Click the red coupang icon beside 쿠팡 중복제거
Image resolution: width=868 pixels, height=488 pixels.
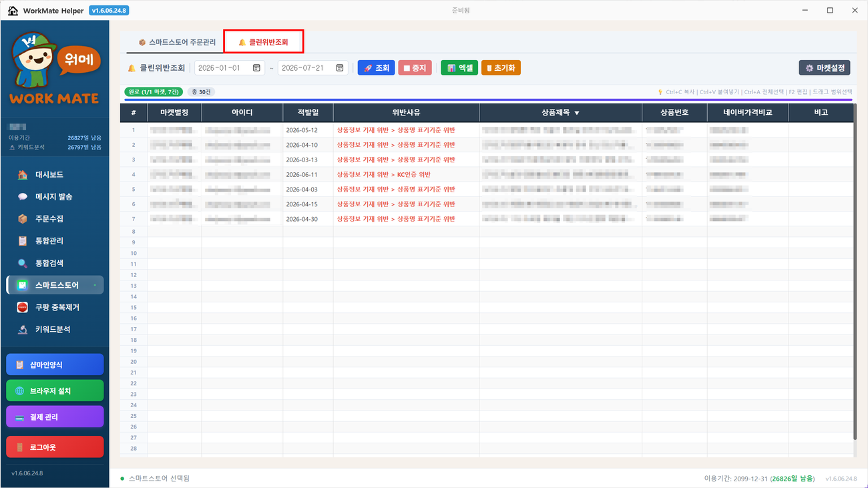[23, 307]
